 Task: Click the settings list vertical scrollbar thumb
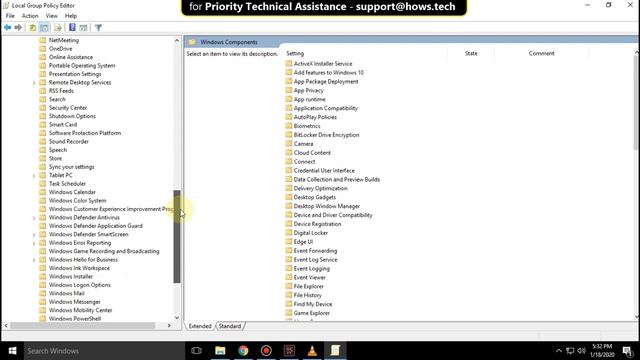(x=637, y=102)
